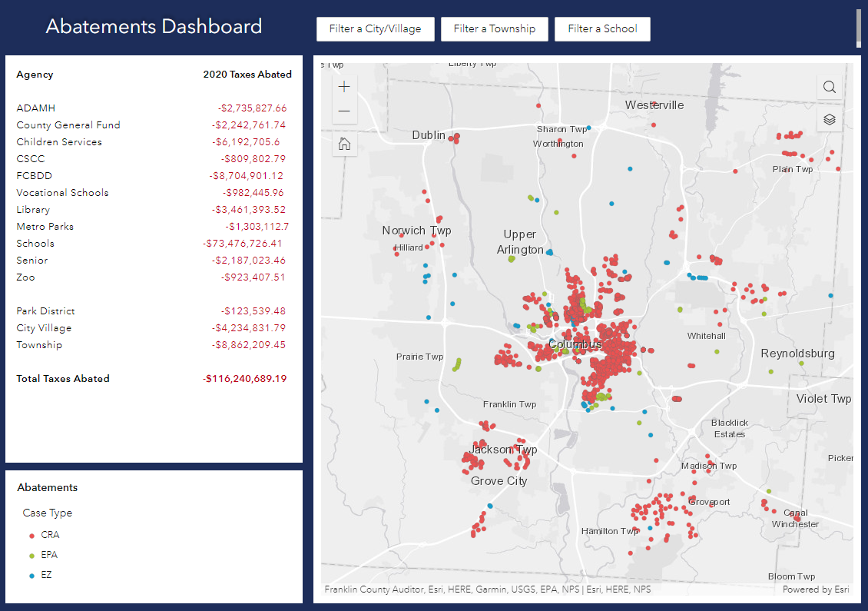Click the green EPA legend dot
Screen dimensions: 868x611
(x=31, y=556)
